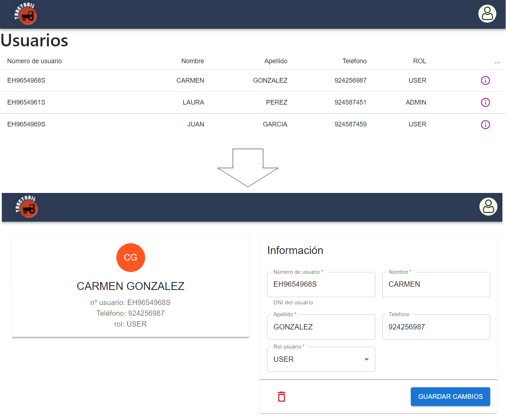The image size is (506, 420).
Task: Open the '...' column header options
Action: pyautogui.click(x=497, y=61)
